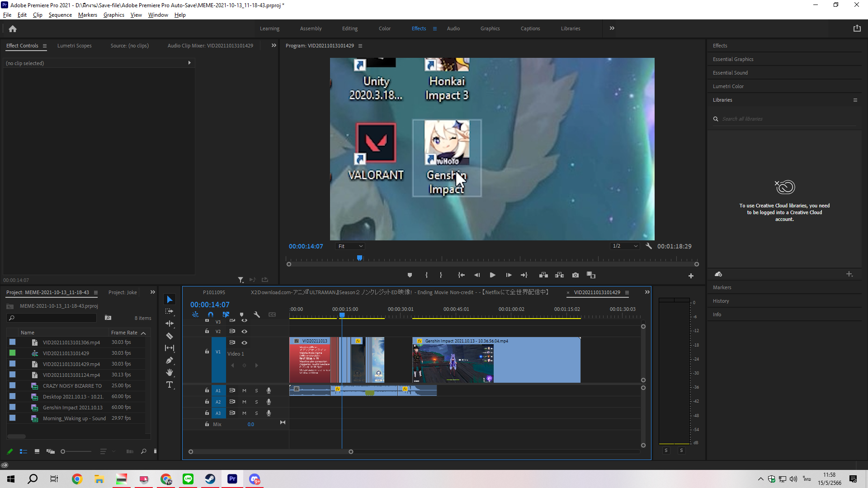Open playback resolution 1/2 dropdown

tap(625, 246)
